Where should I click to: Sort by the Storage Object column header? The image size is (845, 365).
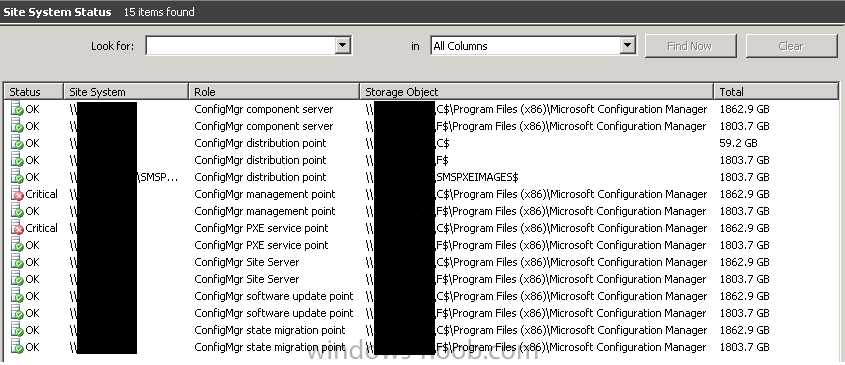(537, 92)
